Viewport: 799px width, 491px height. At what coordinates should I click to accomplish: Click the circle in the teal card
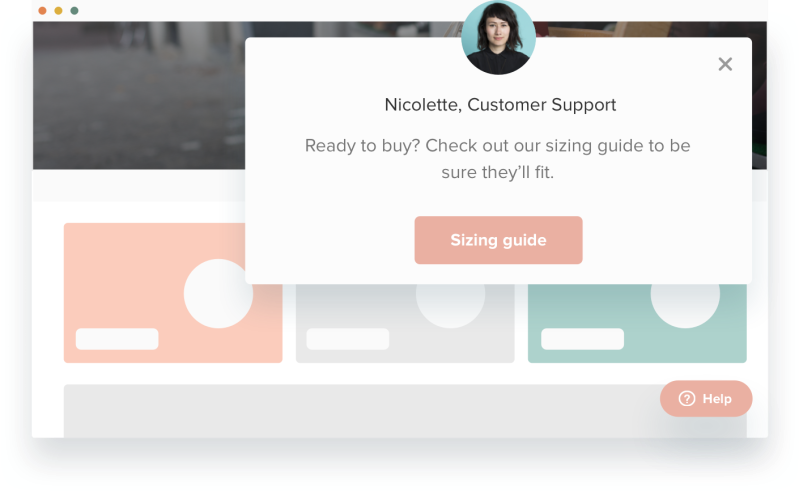pyautogui.click(x=685, y=304)
